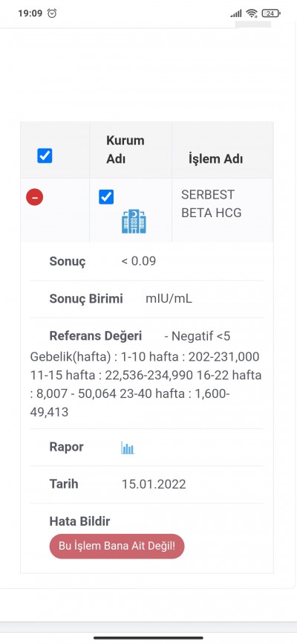Image resolution: width=297 pixels, height=644 pixels.
Task: Tap the battery indicator icon
Action: (271, 13)
